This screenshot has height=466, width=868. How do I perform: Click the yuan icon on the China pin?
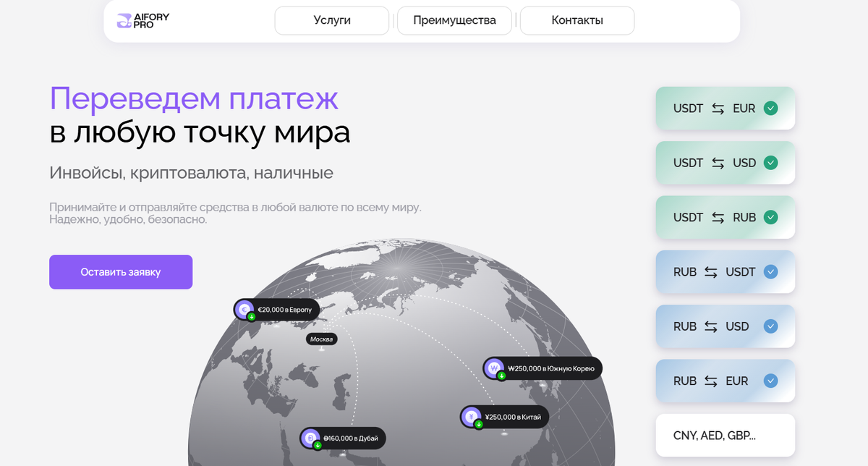click(x=469, y=416)
